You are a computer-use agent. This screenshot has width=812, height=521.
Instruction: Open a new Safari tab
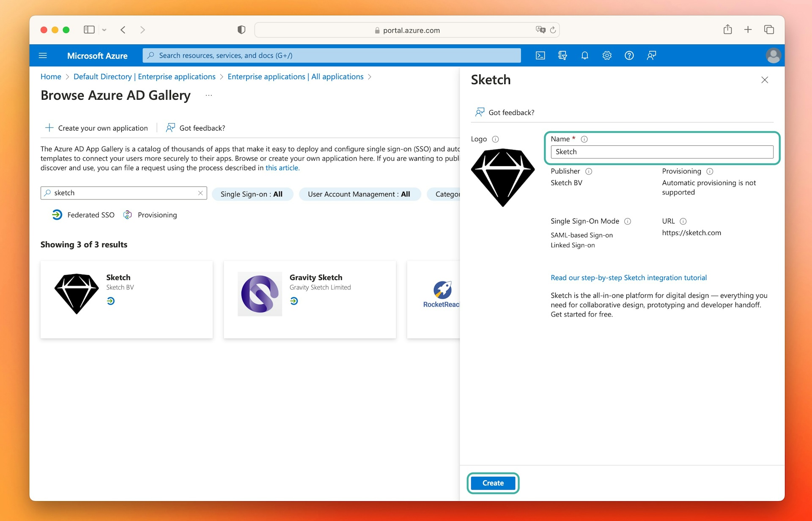[748, 30]
